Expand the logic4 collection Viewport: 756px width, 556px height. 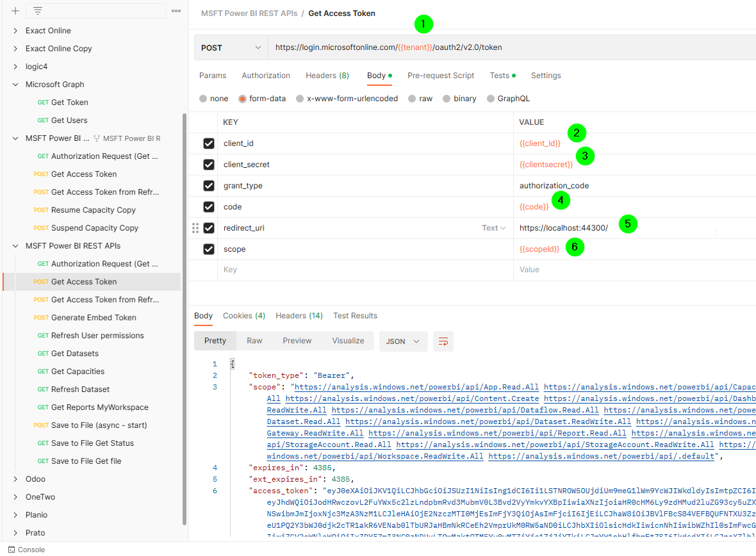click(15, 67)
